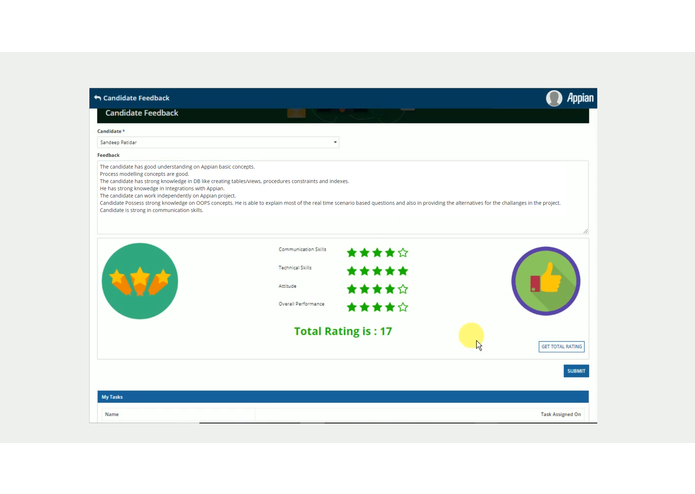
Task: Click inside the Feedback text area
Action: (343, 197)
